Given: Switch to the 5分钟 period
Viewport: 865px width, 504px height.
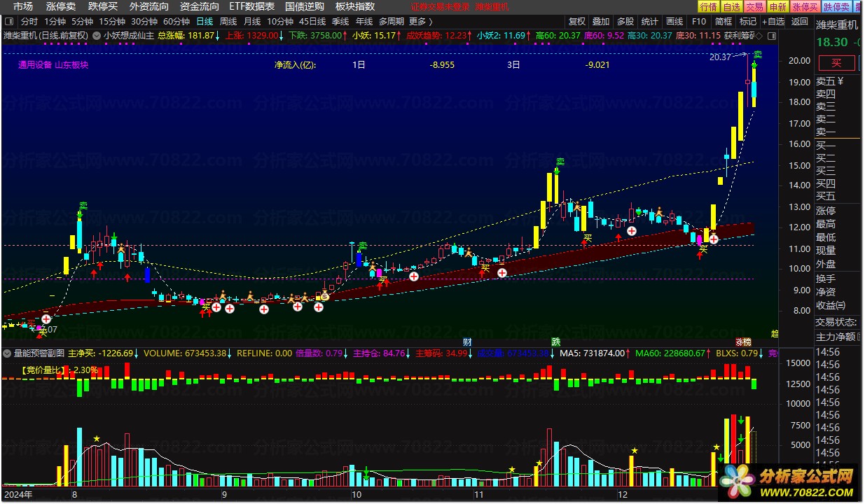Looking at the screenshot, I should [83, 21].
